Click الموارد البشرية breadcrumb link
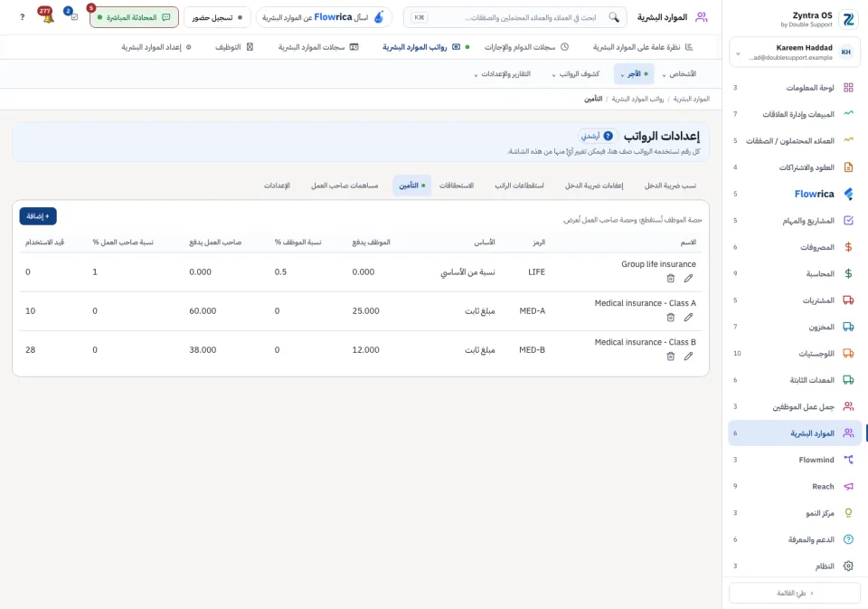Viewport: 868px width, 609px height. point(692,99)
